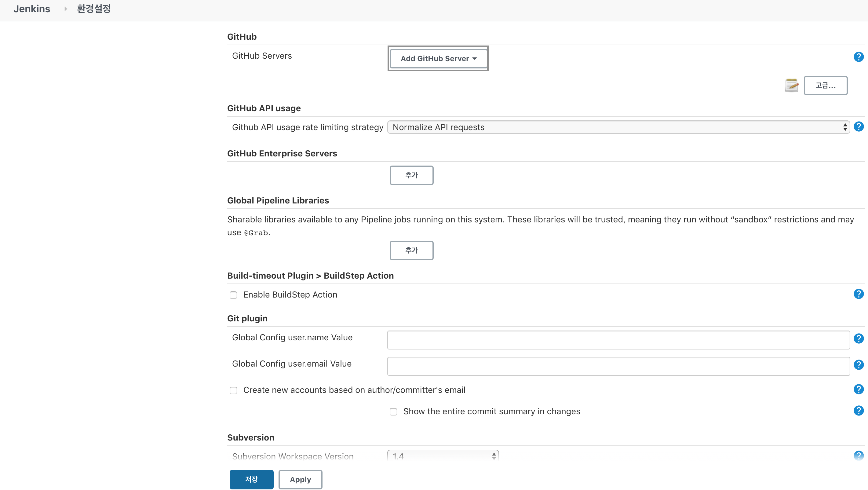868x490 pixels.
Task: Click the notepad edit icon beside 고급 button
Action: point(792,85)
